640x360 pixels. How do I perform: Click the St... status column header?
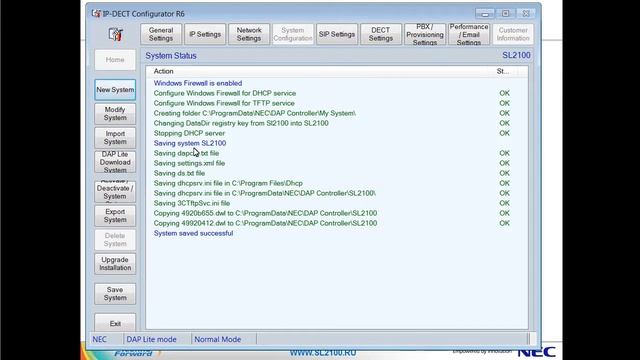(504, 71)
